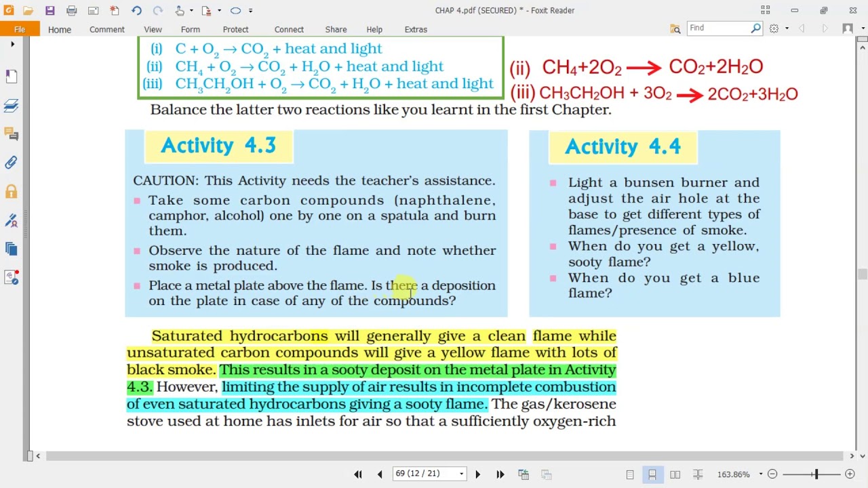Expand the stamp tool dropdown arrow

219,10
